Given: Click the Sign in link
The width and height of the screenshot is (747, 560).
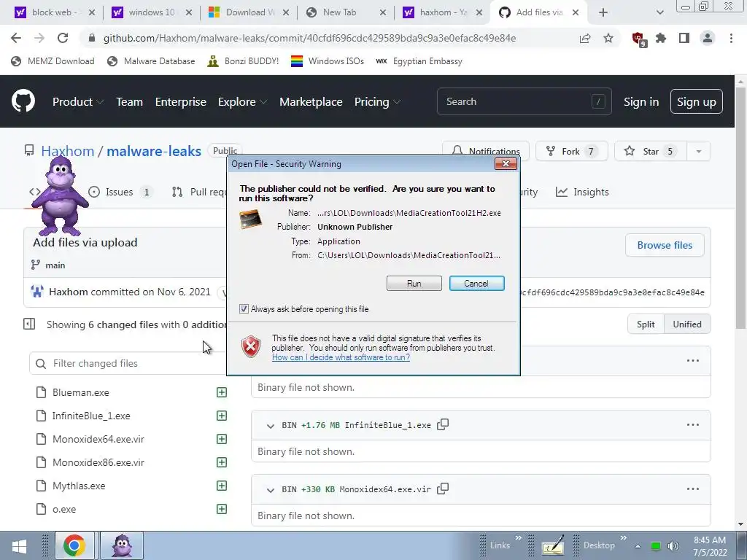Looking at the screenshot, I should coord(640,101).
